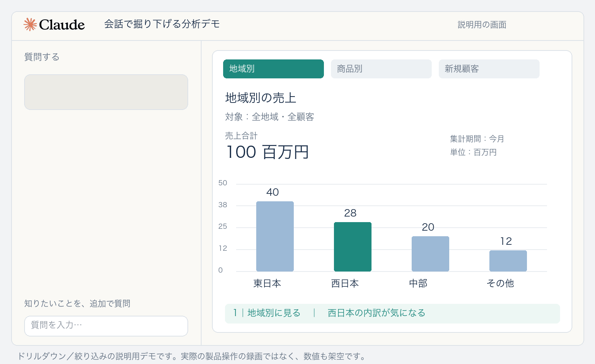The width and height of the screenshot is (595, 364).
Task: Click the total value 100 百万円
Action: click(267, 152)
